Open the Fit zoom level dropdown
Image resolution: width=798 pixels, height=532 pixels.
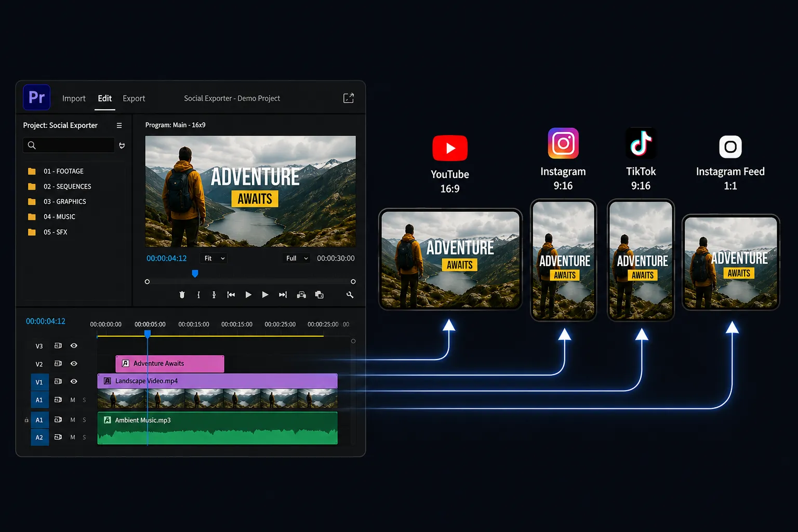click(x=214, y=258)
